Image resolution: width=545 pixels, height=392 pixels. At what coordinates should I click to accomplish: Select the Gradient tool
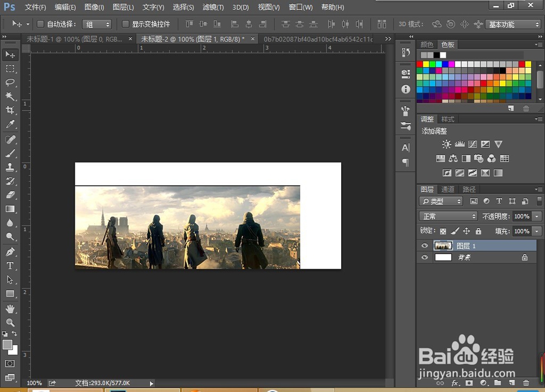pos(10,209)
